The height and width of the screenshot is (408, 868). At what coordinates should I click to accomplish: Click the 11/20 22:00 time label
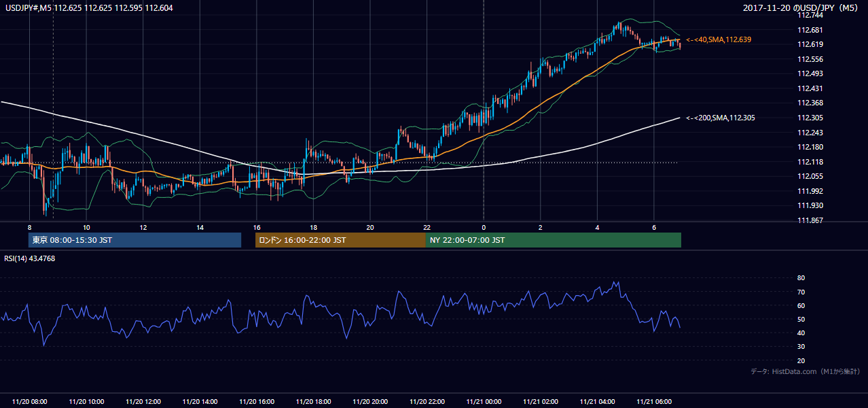[x=427, y=402]
